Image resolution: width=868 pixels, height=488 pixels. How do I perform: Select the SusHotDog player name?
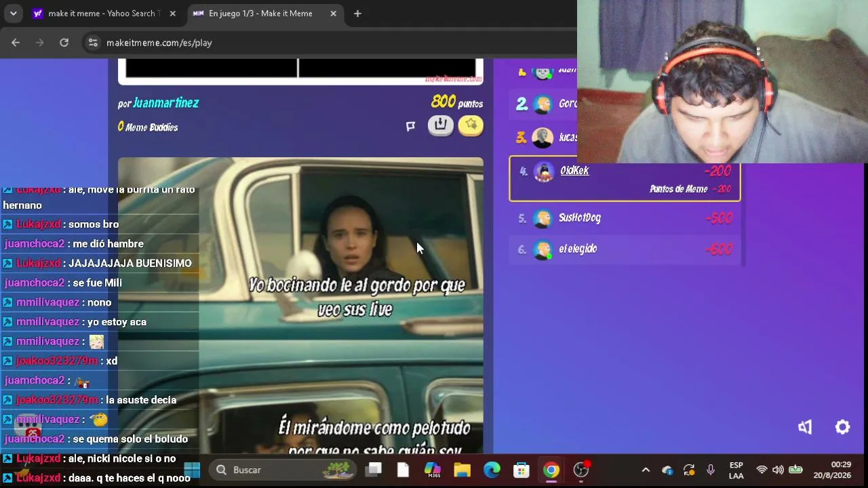(580, 218)
